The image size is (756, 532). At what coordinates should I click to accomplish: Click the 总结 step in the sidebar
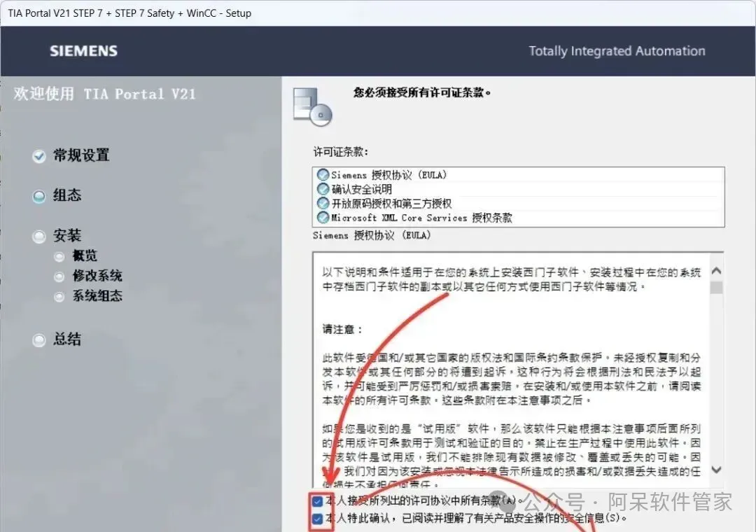67,339
